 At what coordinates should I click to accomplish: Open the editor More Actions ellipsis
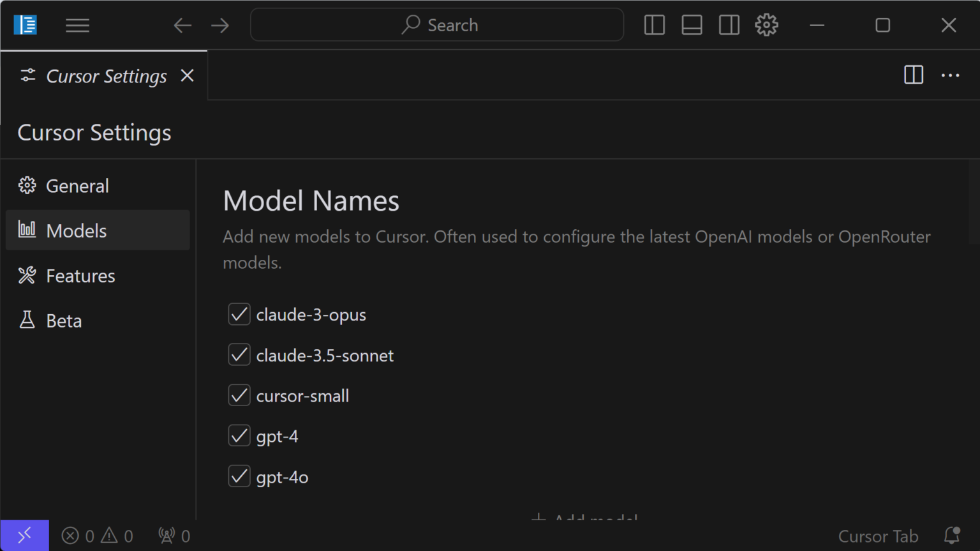coord(951,75)
